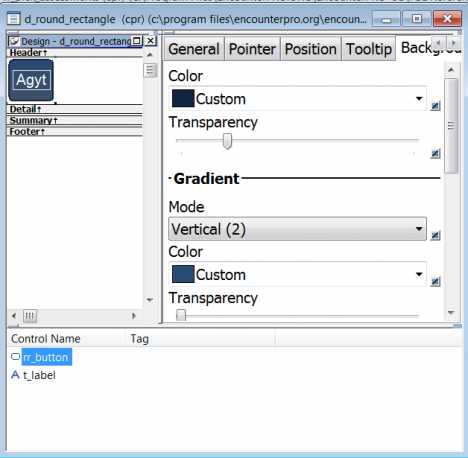
Task: Open expression icon beside background Transparency
Action: (435, 154)
